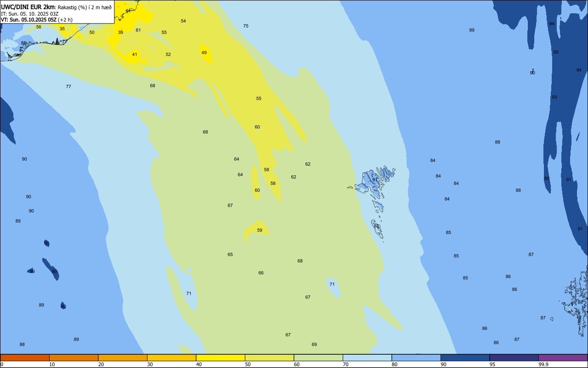Image resolution: width=588 pixels, height=368 pixels.
Task: Click the bright yellow 40–50 legend swatch
Action: tap(220, 357)
